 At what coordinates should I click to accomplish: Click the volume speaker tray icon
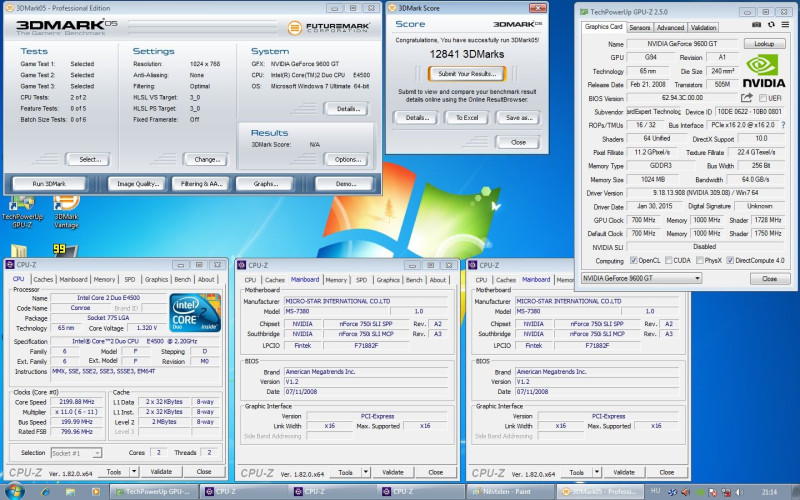[739, 492]
